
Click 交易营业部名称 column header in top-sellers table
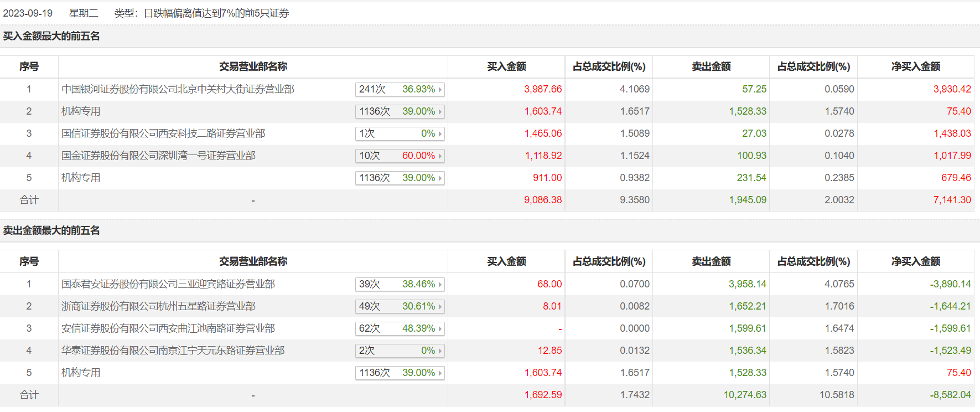253,261
